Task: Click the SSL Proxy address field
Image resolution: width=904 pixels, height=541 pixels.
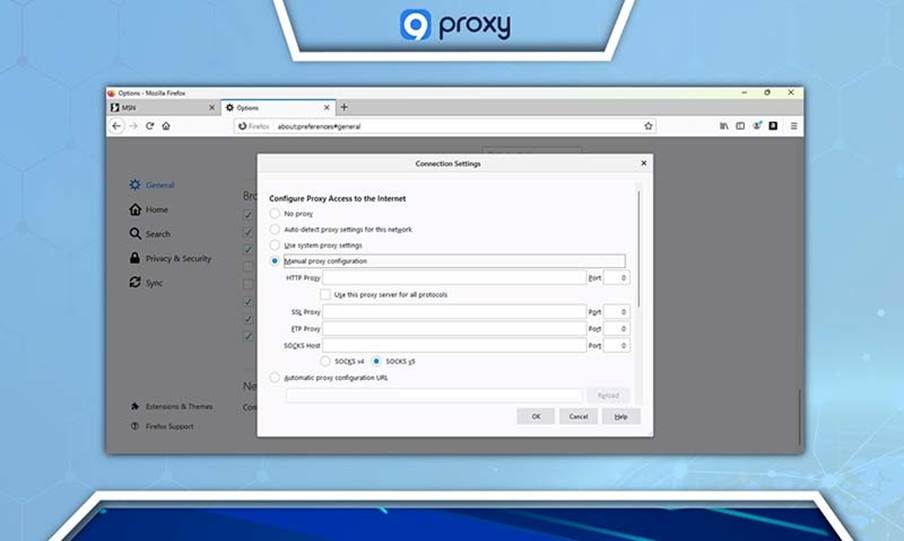Action: [x=454, y=311]
